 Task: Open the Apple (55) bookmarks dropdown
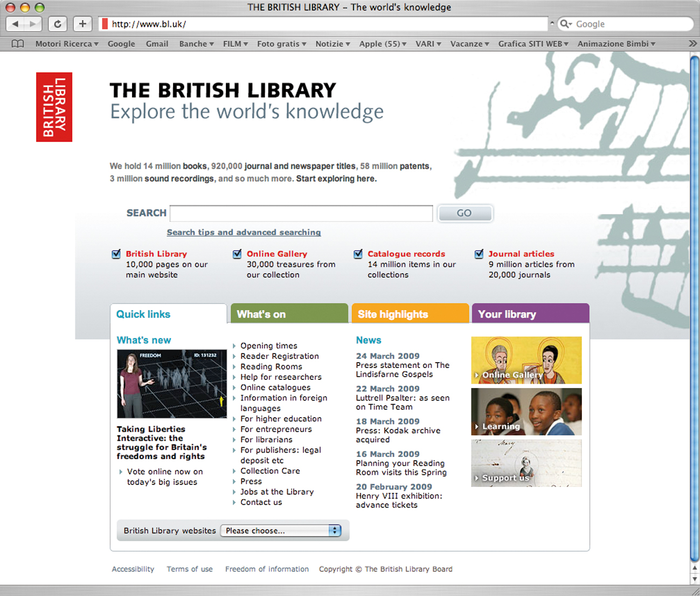pyautogui.click(x=383, y=44)
